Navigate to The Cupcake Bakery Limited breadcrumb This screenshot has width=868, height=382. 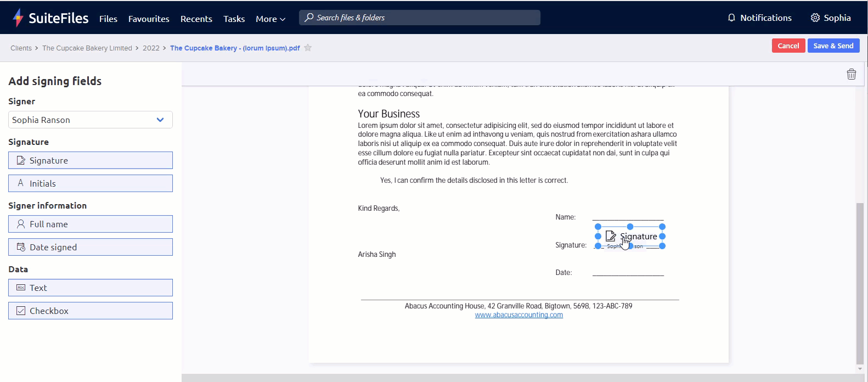[87, 48]
